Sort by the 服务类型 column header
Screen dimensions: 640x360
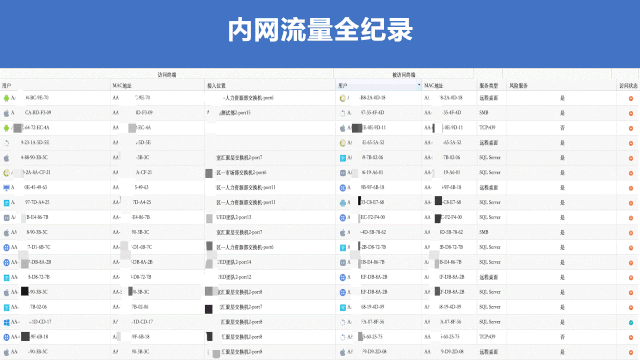coord(489,86)
